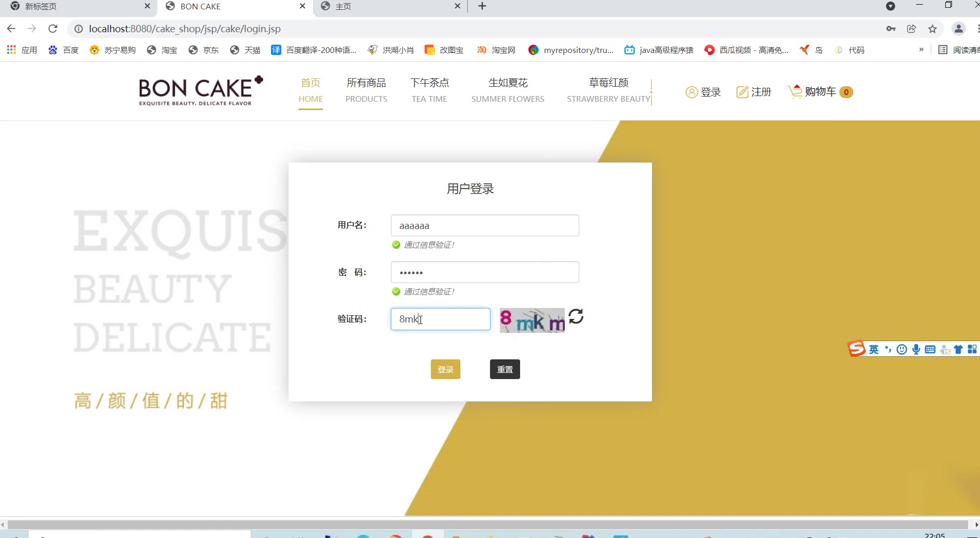980x538 pixels.
Task: Focus the 用户名 username input field
Action: (x=484, y=225)
